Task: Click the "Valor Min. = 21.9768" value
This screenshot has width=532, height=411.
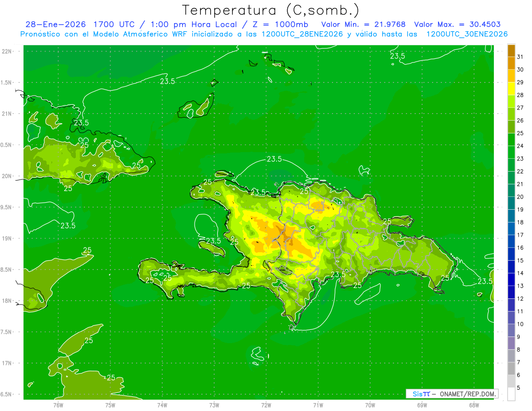Action: click(363, 24)
